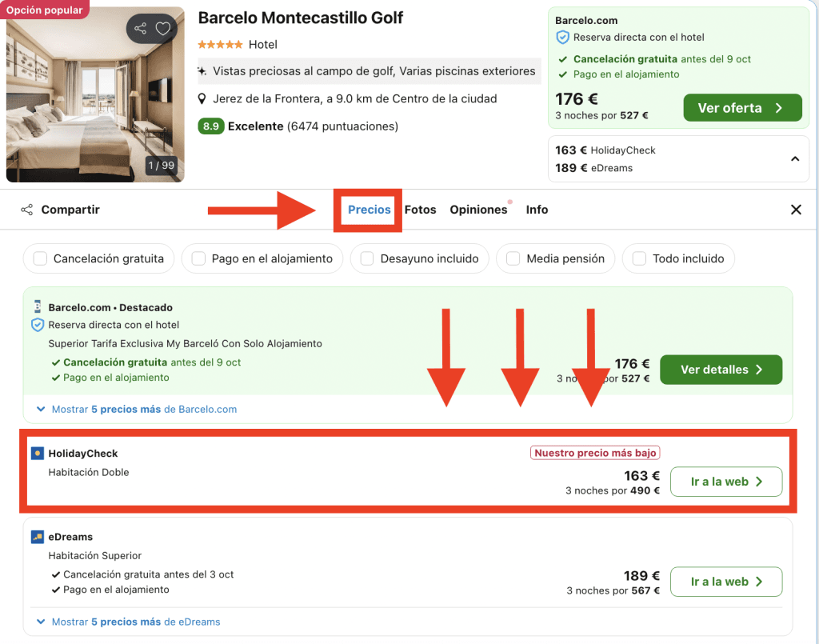Click the sparkle icon beside hotel highlights
Viewport: 819px width, 644px height.
tap(202, 71)
